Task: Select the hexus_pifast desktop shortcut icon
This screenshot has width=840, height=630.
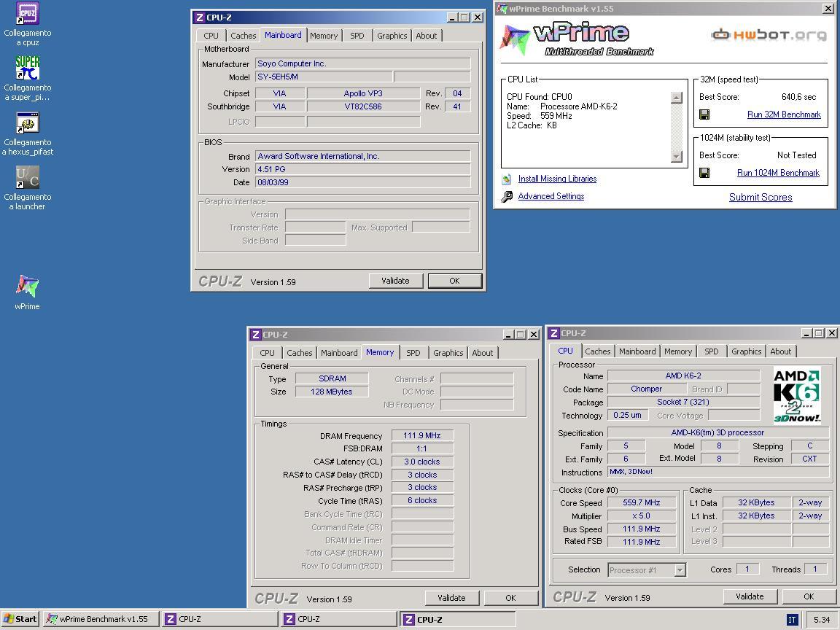Action: pyautogui.click(x=27, y=123)
